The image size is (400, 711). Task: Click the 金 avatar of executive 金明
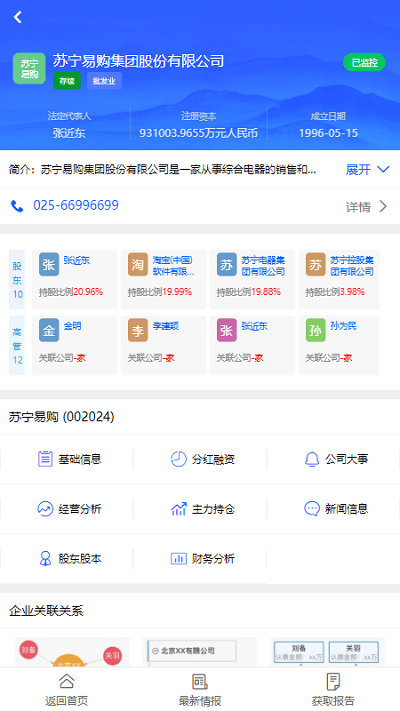pyautogui.click(x=49, y=331)
